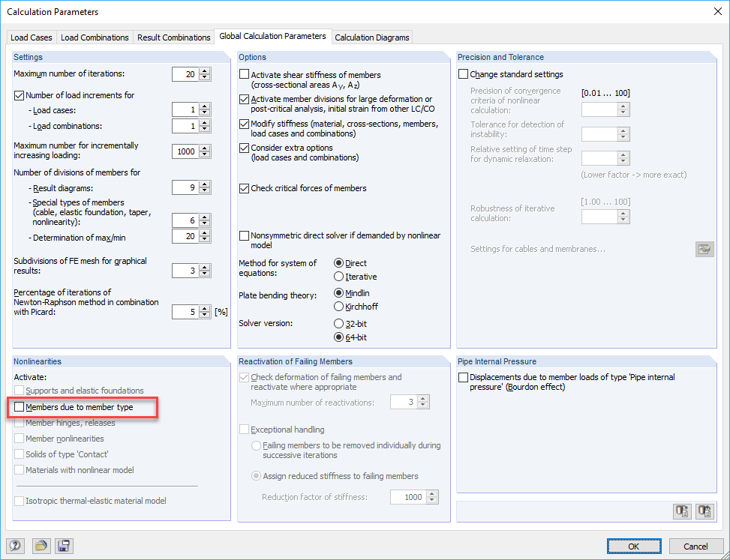
Task: Open help via the question mark icon
Action: (14, 546)
